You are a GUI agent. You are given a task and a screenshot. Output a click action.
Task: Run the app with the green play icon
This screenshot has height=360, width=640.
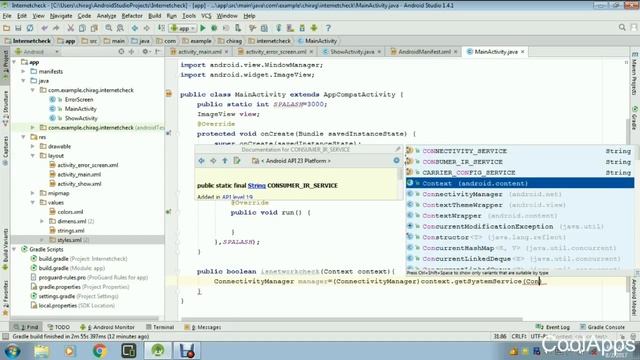(203, 28)
